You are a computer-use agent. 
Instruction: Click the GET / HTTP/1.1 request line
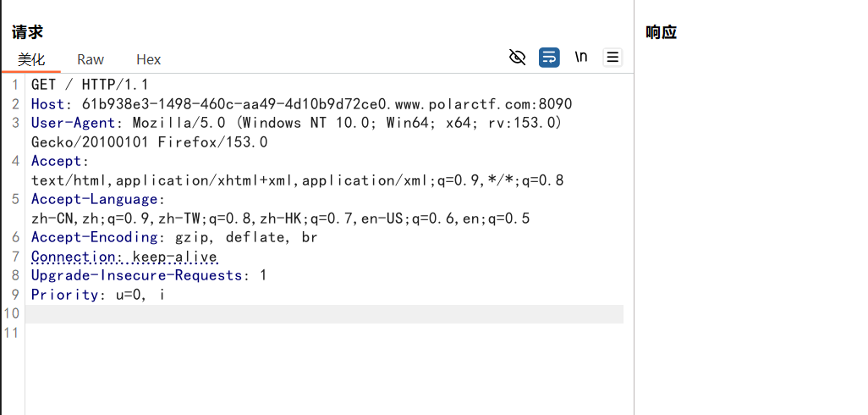click(x=90, y=85)
